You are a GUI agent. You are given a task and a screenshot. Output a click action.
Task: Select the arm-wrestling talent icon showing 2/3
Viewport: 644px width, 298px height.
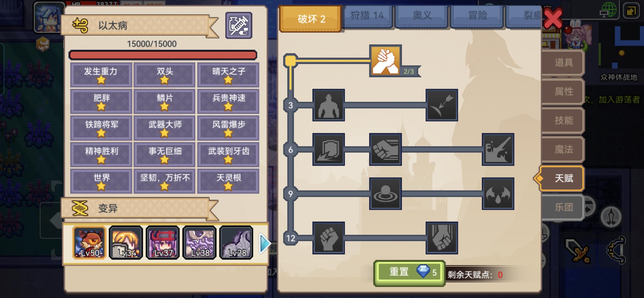tap(385, 60)
